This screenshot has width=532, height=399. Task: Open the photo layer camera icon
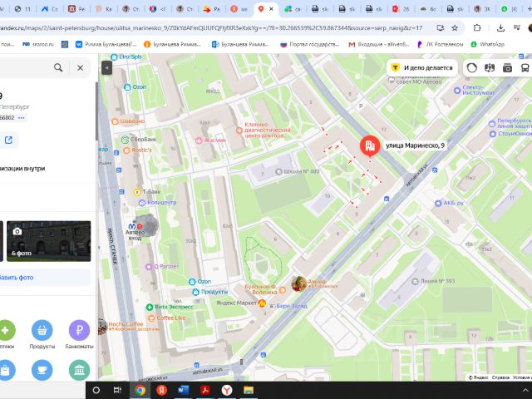507,68
